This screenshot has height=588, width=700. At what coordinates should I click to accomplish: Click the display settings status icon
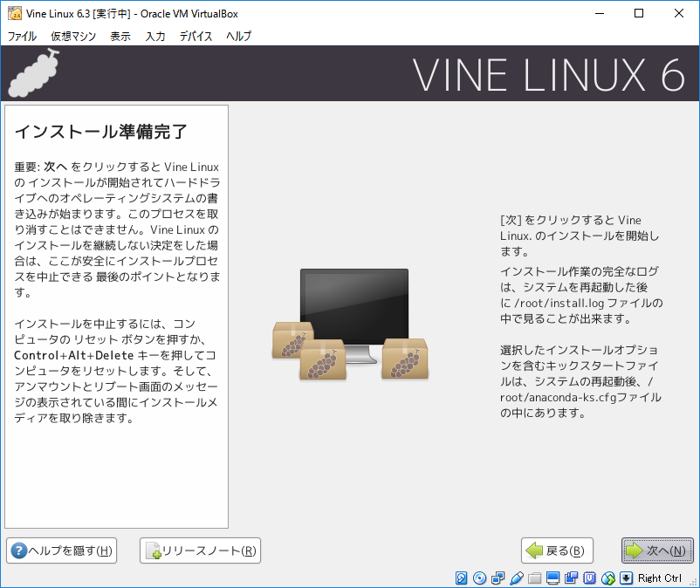click(x=553, y=578)
